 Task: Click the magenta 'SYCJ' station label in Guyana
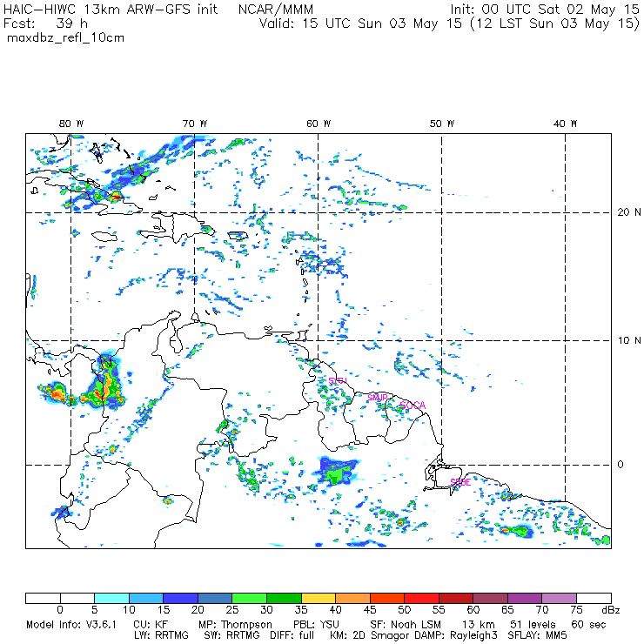pyautogui.click(x=338, y=380)
